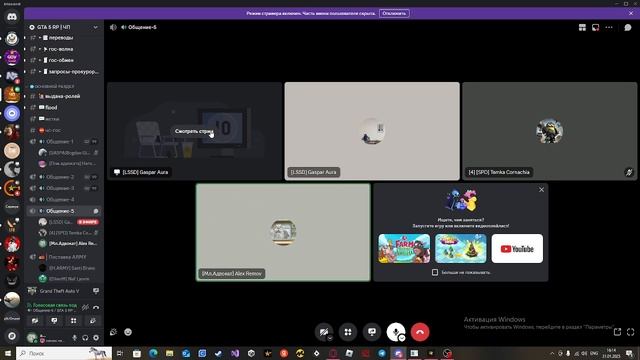Open the three-dots more options menu
This screenshot has width=640, height=360.
609,27
